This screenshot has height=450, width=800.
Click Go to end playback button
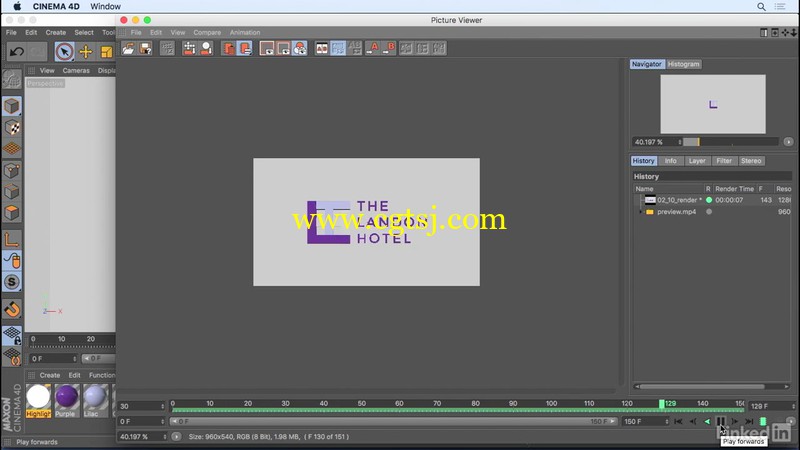[749, 421]
